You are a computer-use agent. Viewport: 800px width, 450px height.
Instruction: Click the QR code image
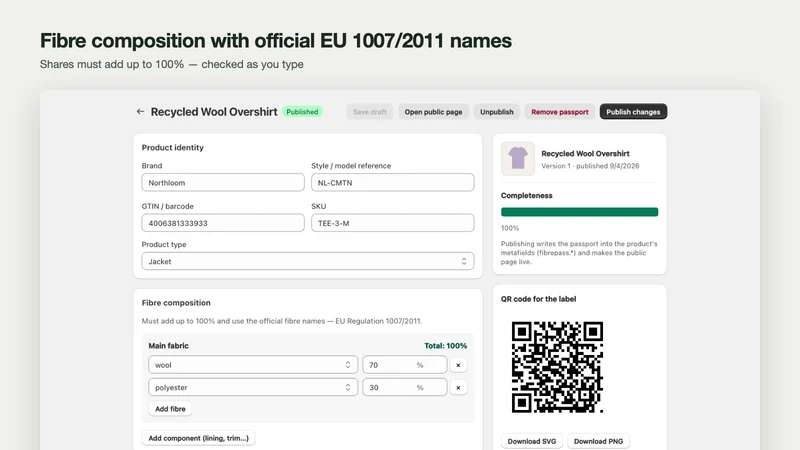(557, 367)
